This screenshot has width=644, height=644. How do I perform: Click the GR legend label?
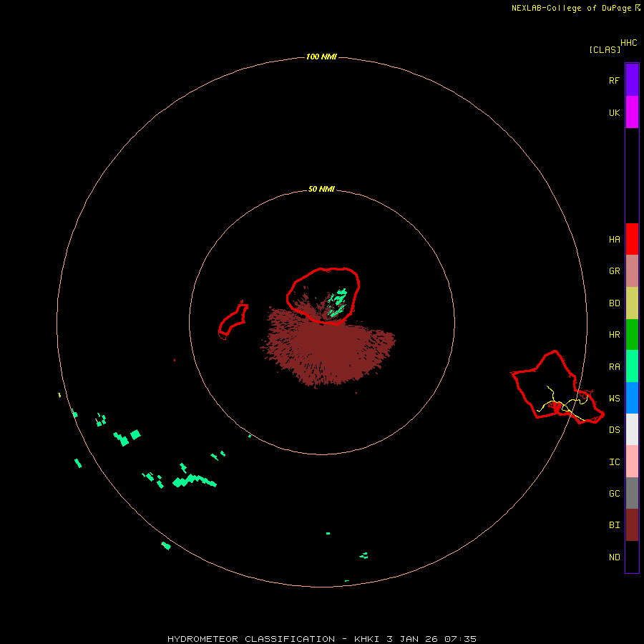pos(614,271)
